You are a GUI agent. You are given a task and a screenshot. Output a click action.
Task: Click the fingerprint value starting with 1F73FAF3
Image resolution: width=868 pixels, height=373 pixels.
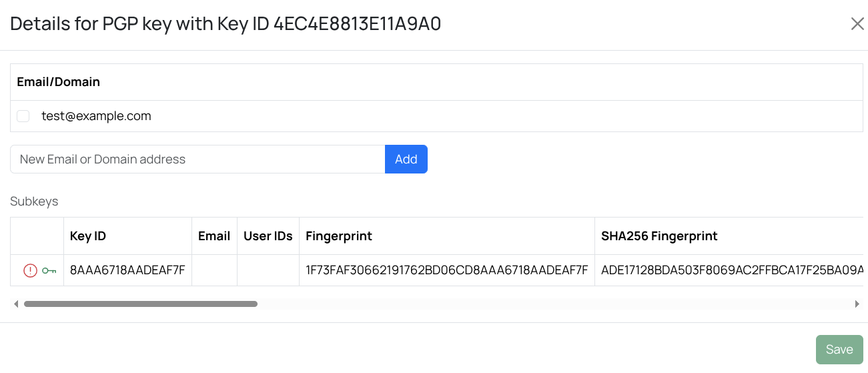[x=446, y=270]
